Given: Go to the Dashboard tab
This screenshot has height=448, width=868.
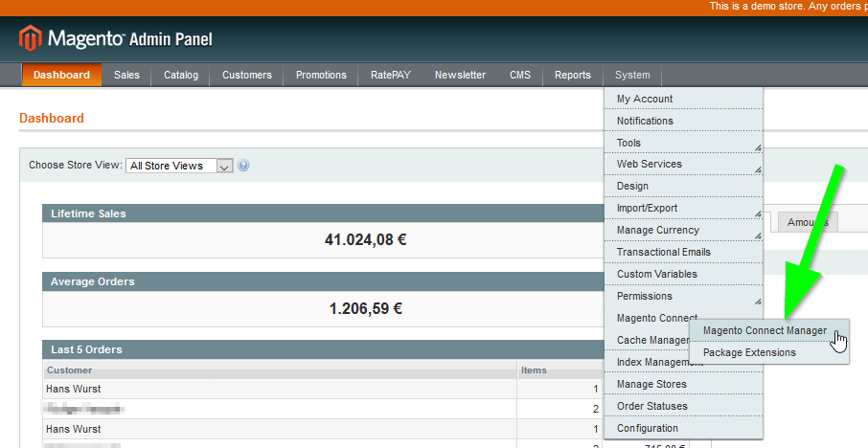Looking at the screenshot, I should 61,76.
